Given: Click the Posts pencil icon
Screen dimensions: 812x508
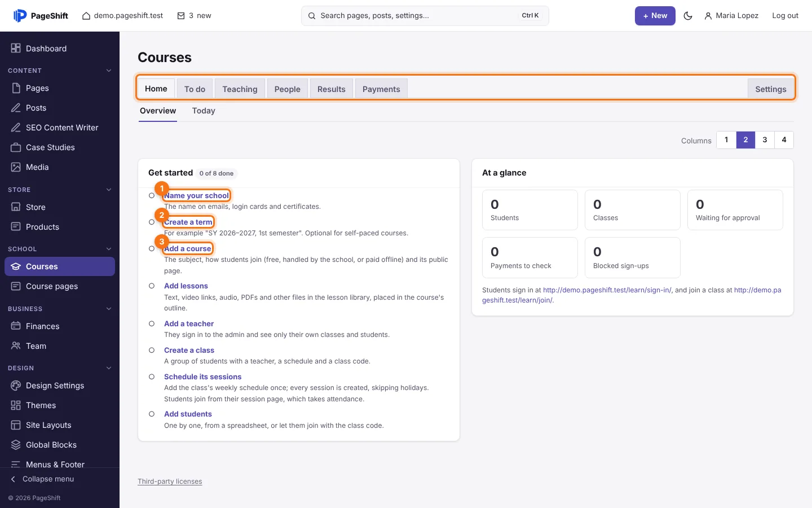Looking at the screenshot, I should tap(16, 108).
